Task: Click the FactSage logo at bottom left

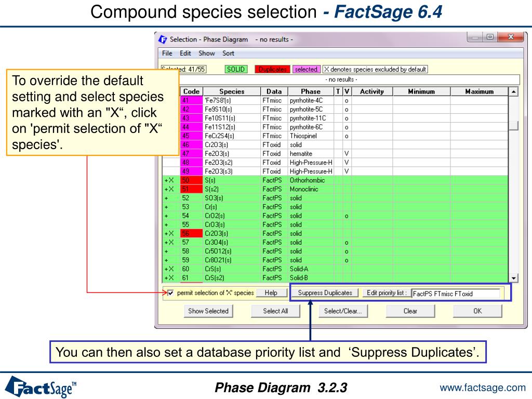Action: pos(41,387)
